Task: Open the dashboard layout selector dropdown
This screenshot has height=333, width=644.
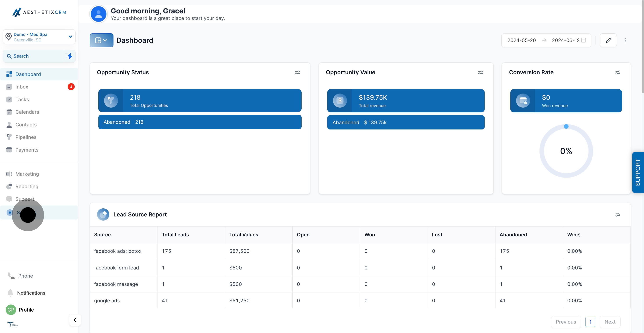Action: 101,40
